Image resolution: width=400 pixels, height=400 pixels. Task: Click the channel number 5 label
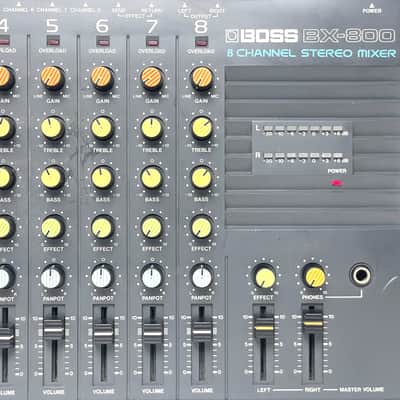click(53, 26)
